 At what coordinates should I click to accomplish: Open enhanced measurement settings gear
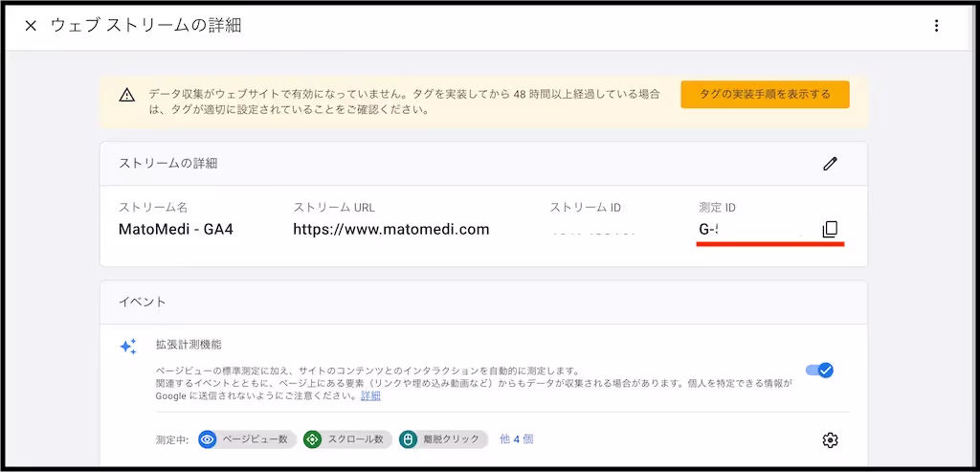coord(830,440)
